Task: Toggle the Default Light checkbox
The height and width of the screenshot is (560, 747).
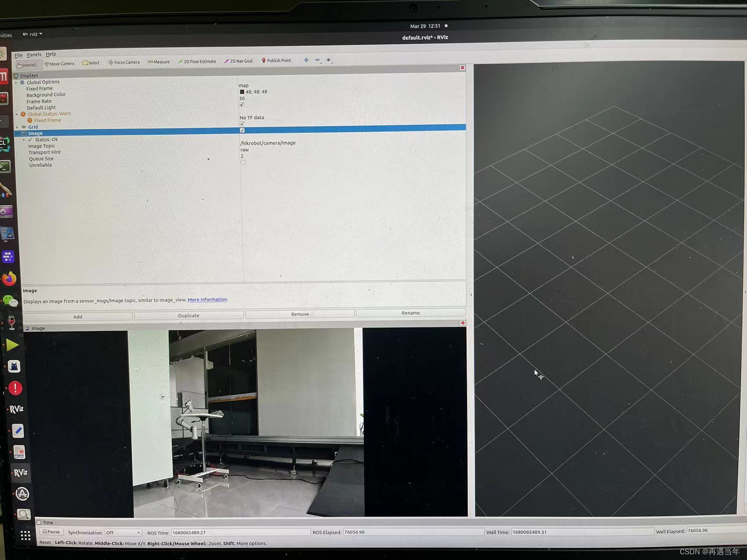Action: tap(241, 105)
